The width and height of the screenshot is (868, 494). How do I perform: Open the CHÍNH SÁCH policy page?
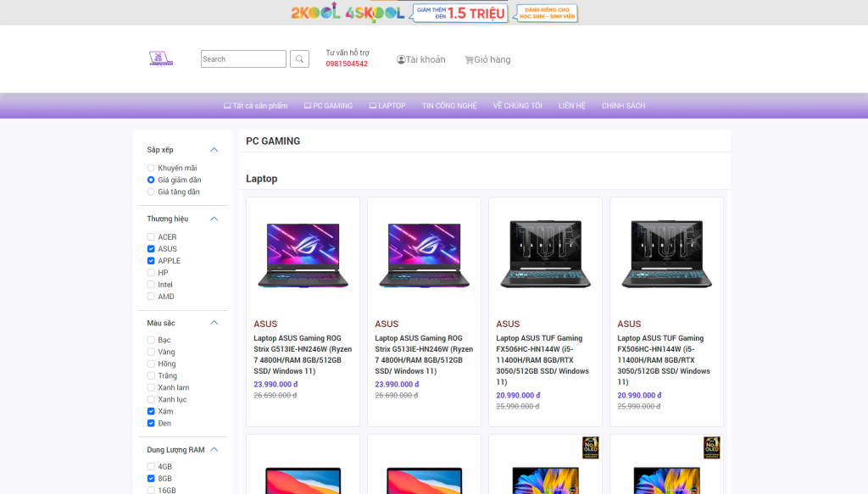point(623,106)
